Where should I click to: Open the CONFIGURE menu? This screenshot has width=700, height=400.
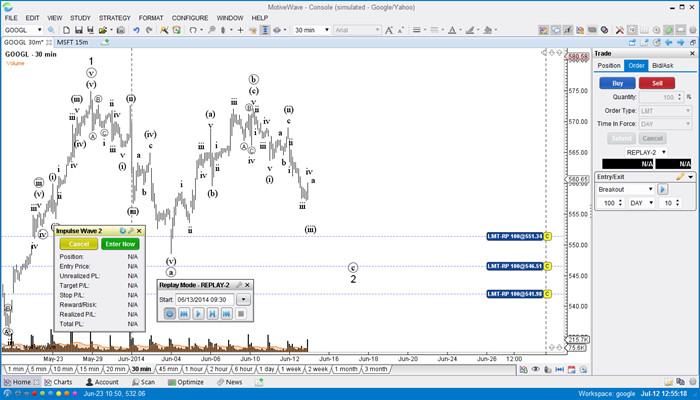point(190,18)
